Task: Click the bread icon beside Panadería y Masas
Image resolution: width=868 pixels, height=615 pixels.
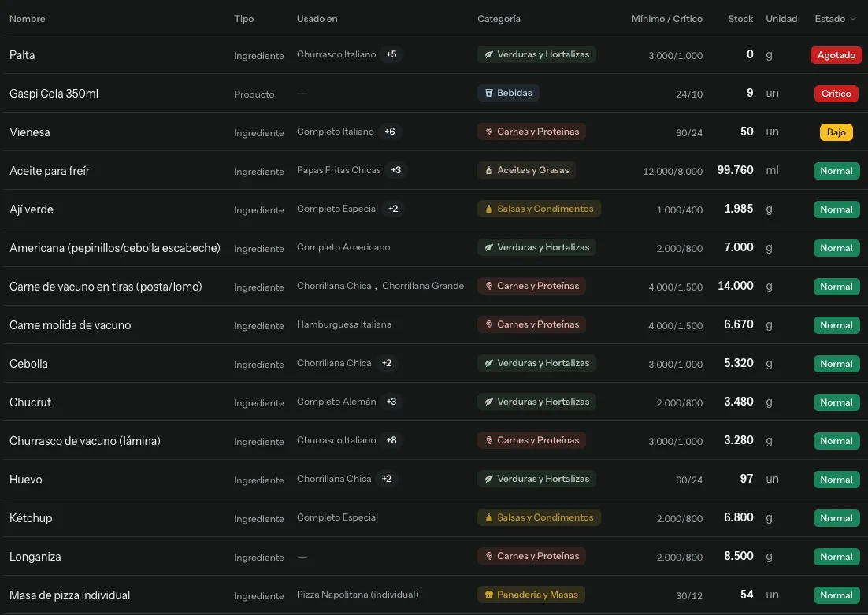Action: pos(489,595)
